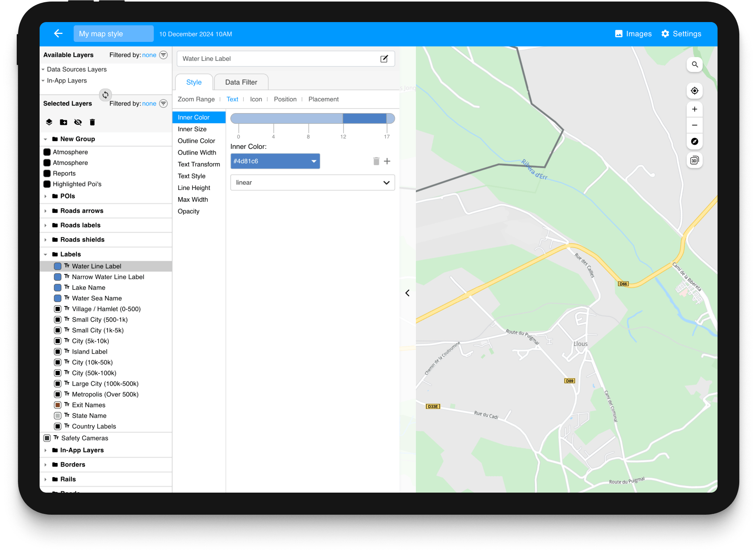Toggle the Country Labels layer checkbox

(x=58, y=426)
